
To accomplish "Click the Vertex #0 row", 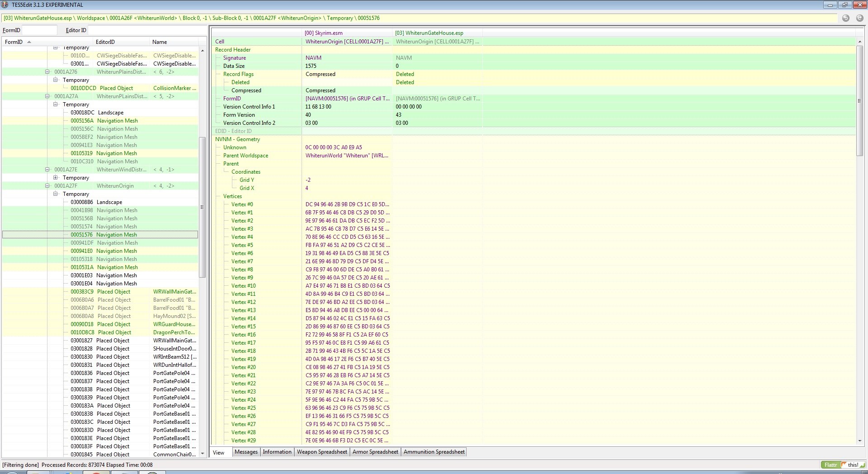I will tap(533, 204).
